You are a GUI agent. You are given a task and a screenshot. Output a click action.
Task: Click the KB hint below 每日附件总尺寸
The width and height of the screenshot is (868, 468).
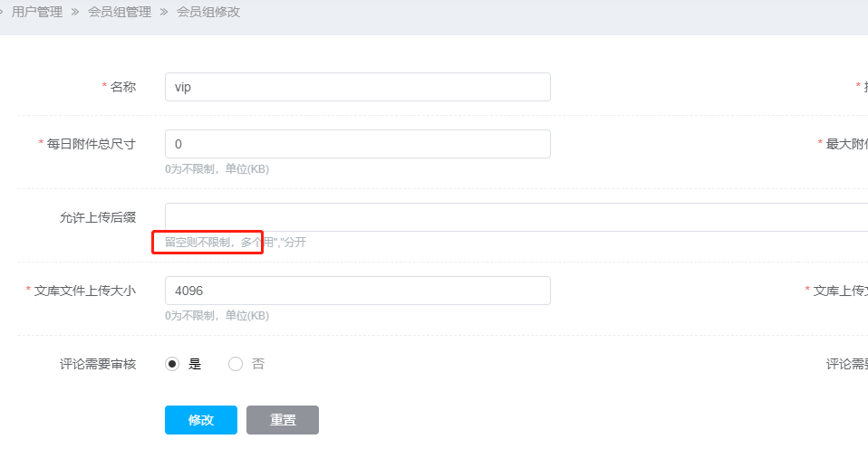[217, 169]
